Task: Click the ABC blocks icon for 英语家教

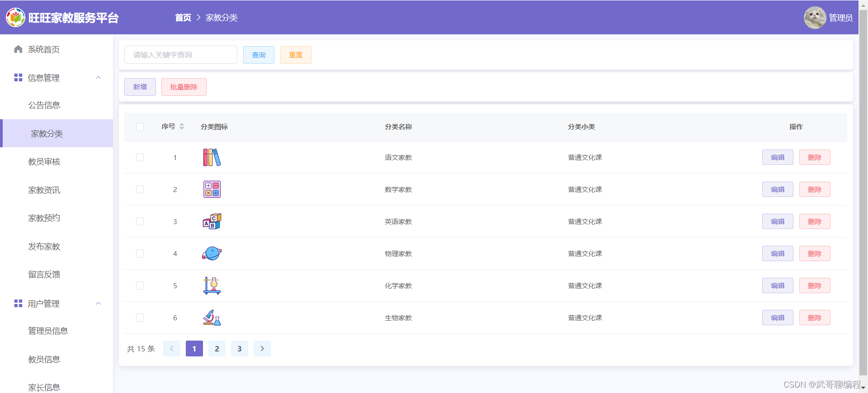Action: pos(212,221)
